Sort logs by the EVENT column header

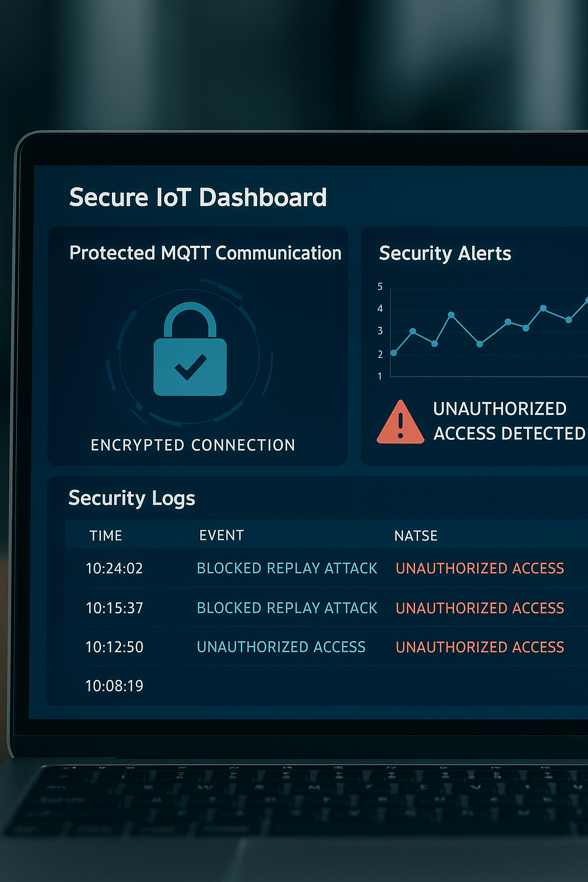(222, 536)
